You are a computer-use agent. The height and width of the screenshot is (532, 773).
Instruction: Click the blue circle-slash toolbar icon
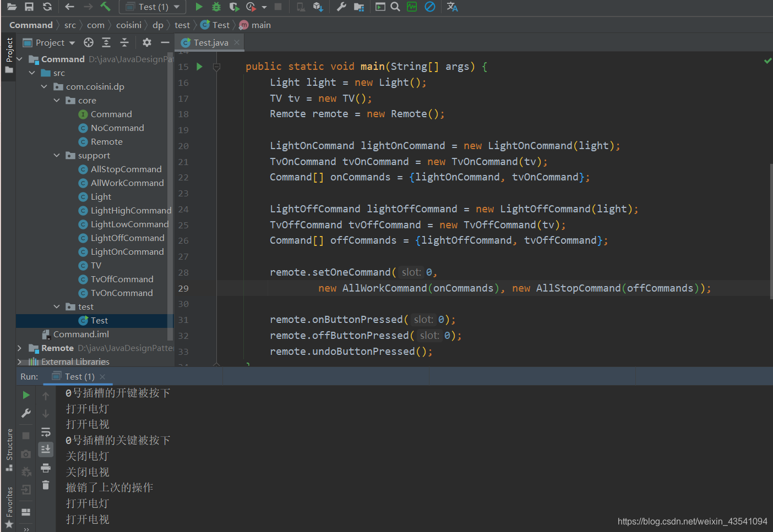coord(430,7)
